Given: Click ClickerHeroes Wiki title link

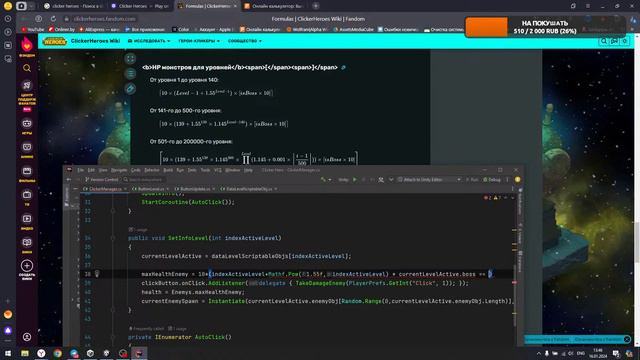Looking at the screenshot, I should tap(95, 41).
